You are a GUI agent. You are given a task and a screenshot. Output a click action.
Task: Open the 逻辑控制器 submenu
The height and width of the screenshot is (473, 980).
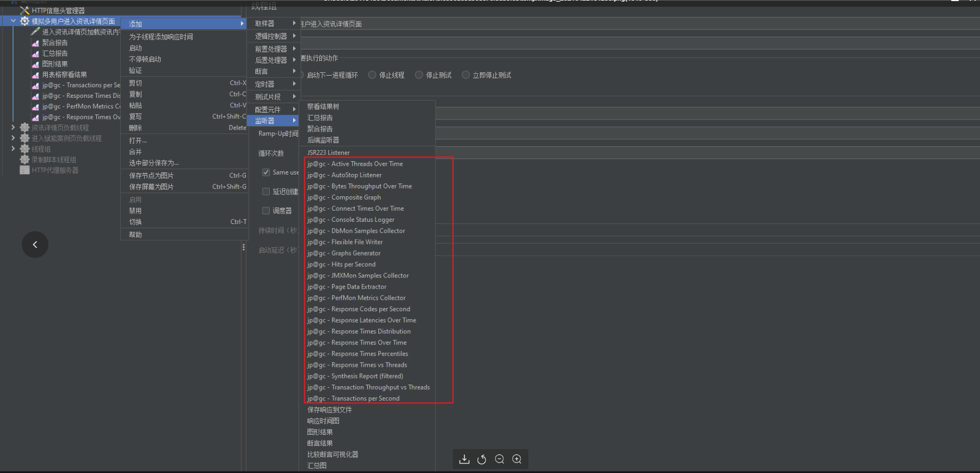[x=275, y=36]
